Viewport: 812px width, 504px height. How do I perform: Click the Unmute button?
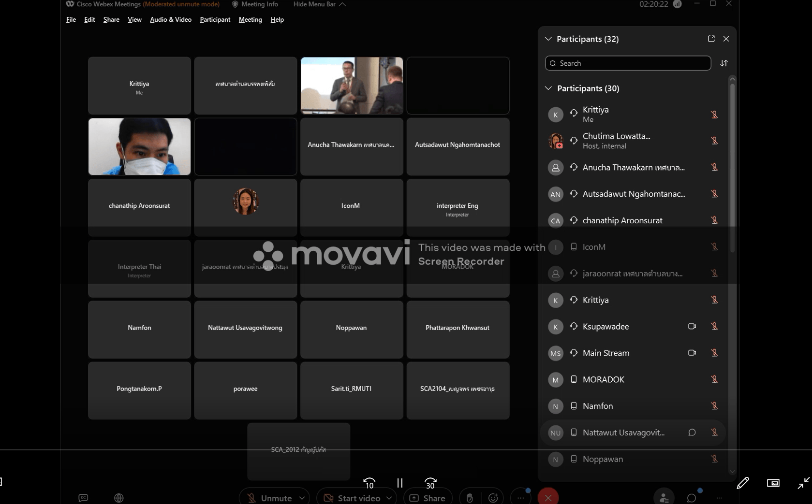(x=270, y=498)
